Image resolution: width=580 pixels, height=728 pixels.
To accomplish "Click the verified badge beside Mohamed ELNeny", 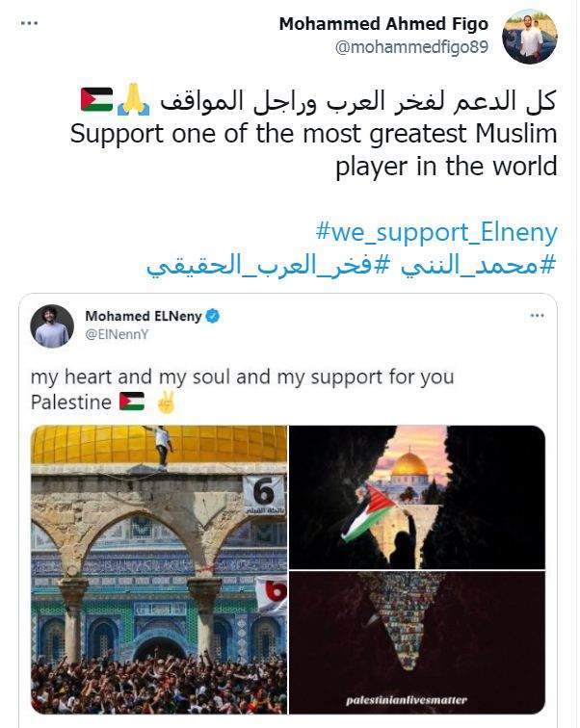I will [213, 316].
